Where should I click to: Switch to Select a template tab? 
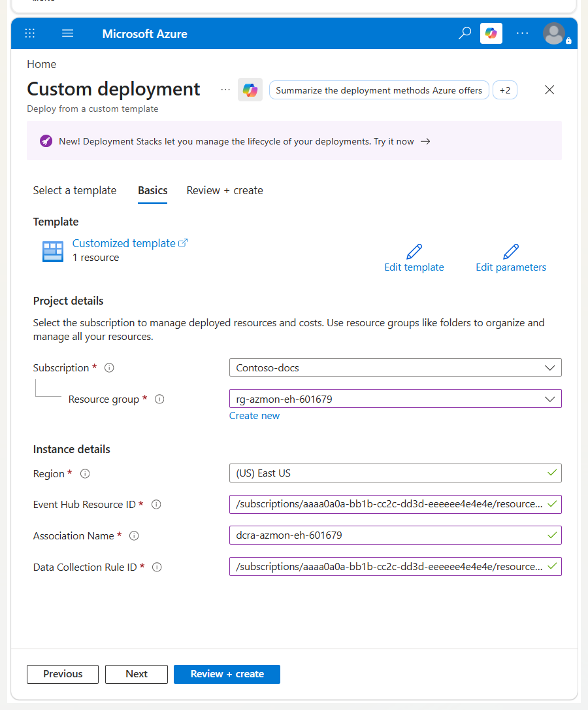(74, 191)
